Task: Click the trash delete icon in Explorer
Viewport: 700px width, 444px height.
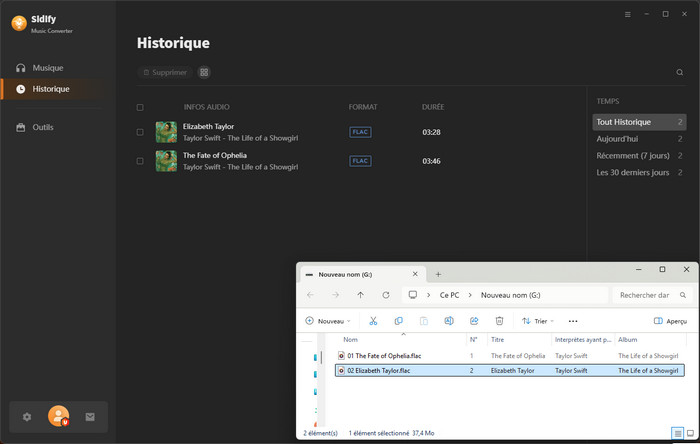Action: (x=499, y=321)
